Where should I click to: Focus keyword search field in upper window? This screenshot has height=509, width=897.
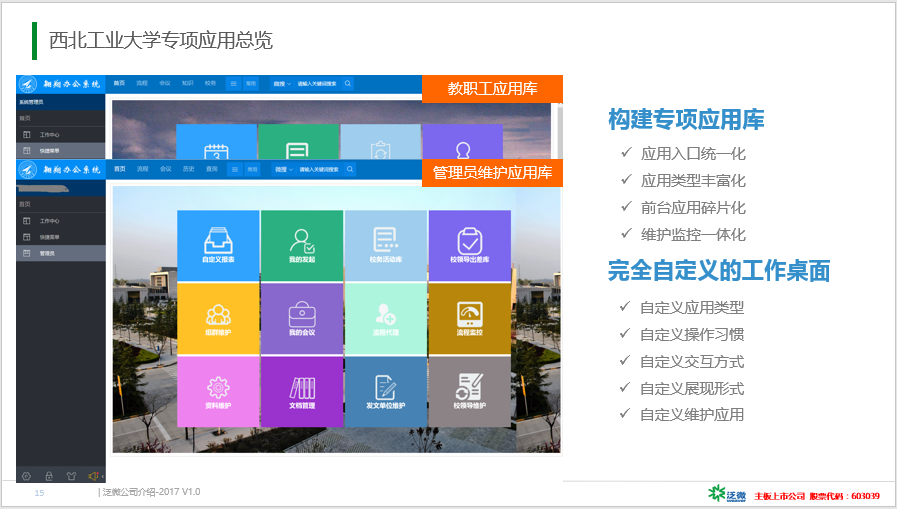pyautogui.click(x=317, y=83)
